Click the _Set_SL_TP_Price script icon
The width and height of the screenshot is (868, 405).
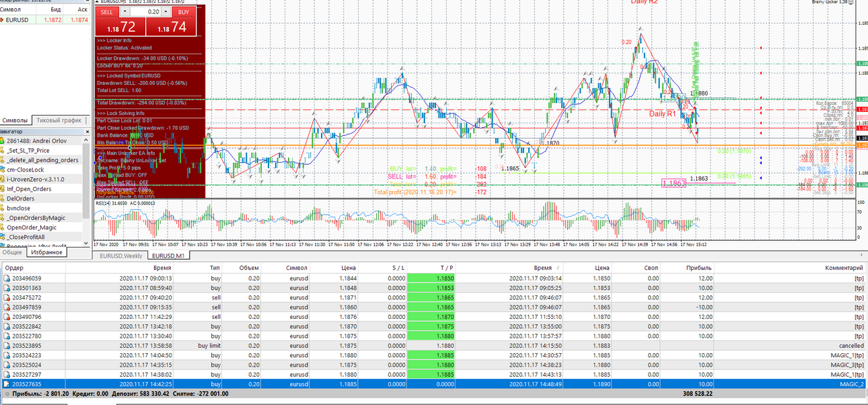click(3, 151)
